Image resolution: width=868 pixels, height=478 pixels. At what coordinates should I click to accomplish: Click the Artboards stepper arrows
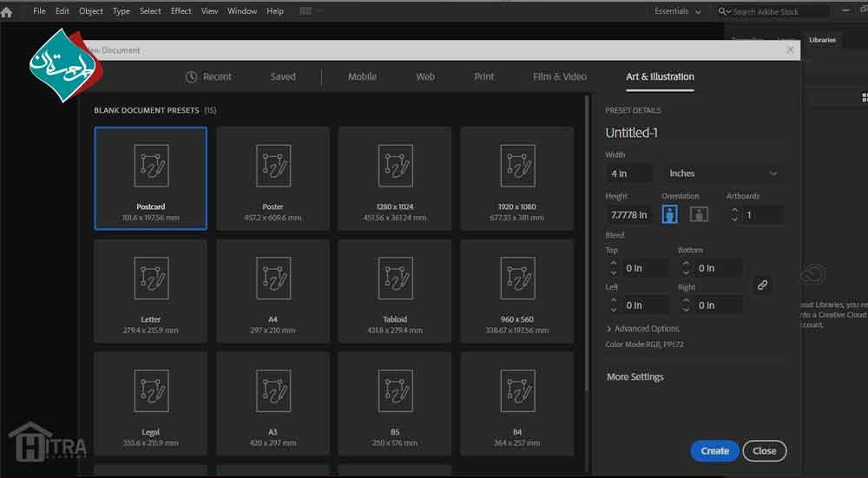[x=734, y=214]
